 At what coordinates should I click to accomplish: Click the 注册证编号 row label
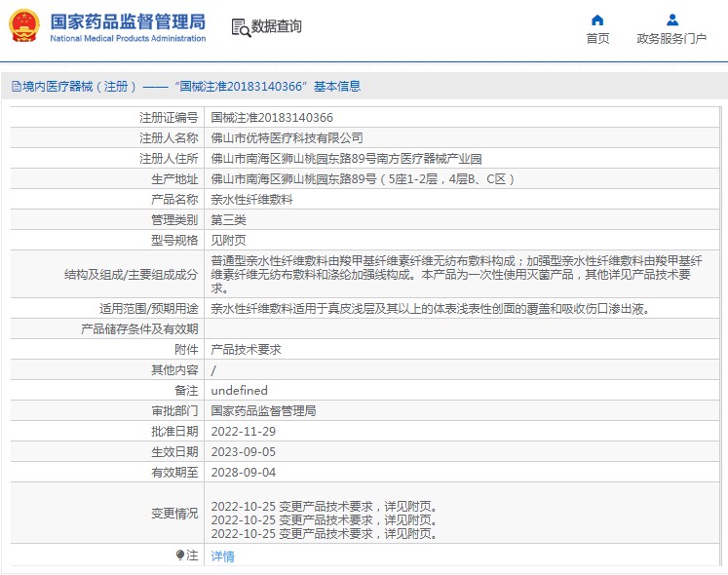[169, 118]
